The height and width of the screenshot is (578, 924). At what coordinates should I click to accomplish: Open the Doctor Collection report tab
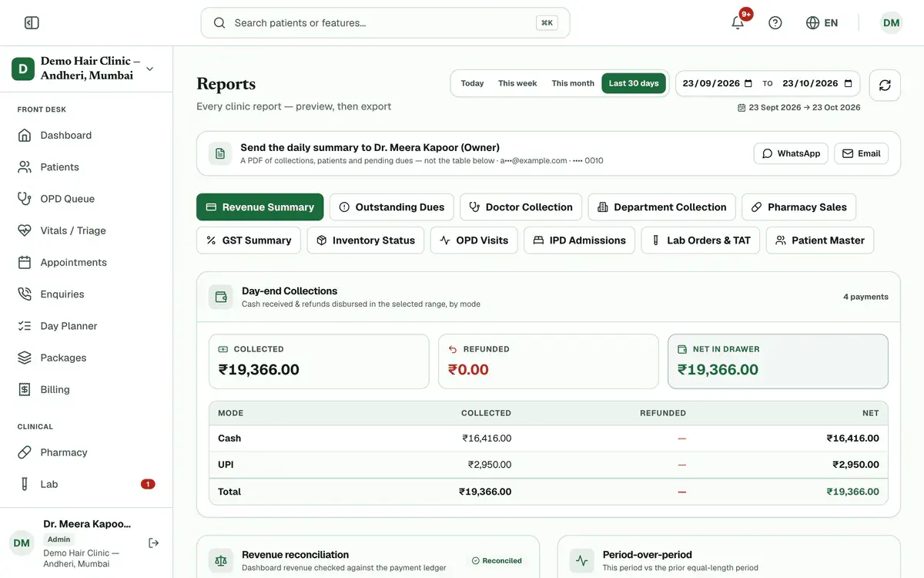tap(521, 207)
